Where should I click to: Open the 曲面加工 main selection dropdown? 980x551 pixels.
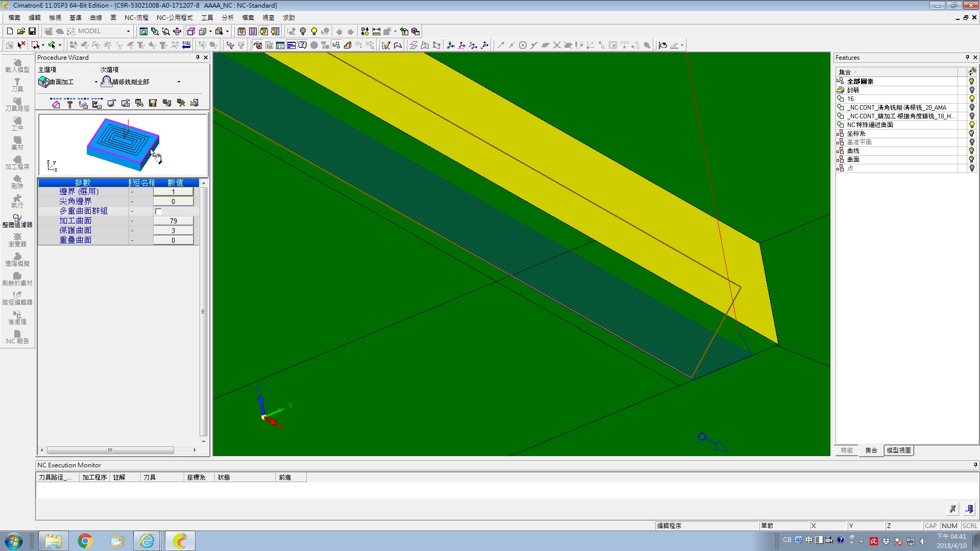pyautogui.click(x=96, y=82)
